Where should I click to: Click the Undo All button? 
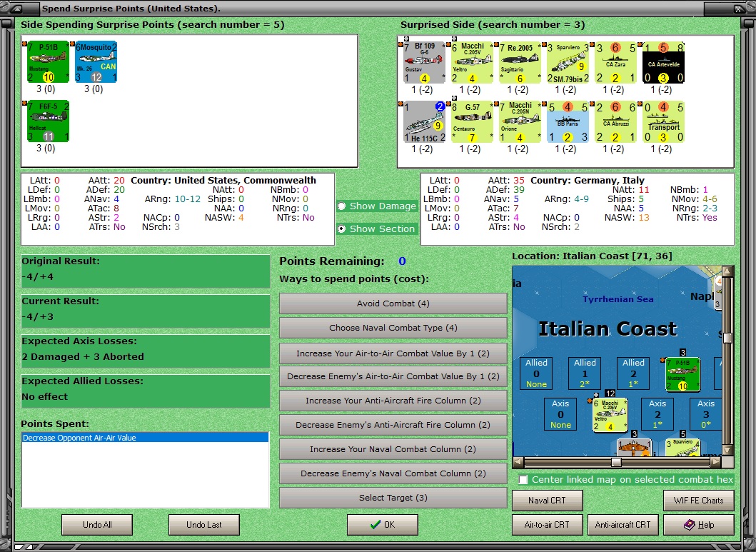[97, 525]
